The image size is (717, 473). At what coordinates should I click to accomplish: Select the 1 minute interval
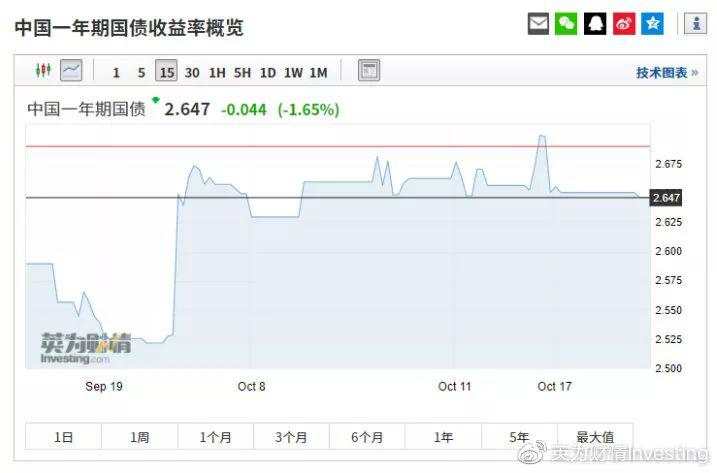tap(116, 73)
